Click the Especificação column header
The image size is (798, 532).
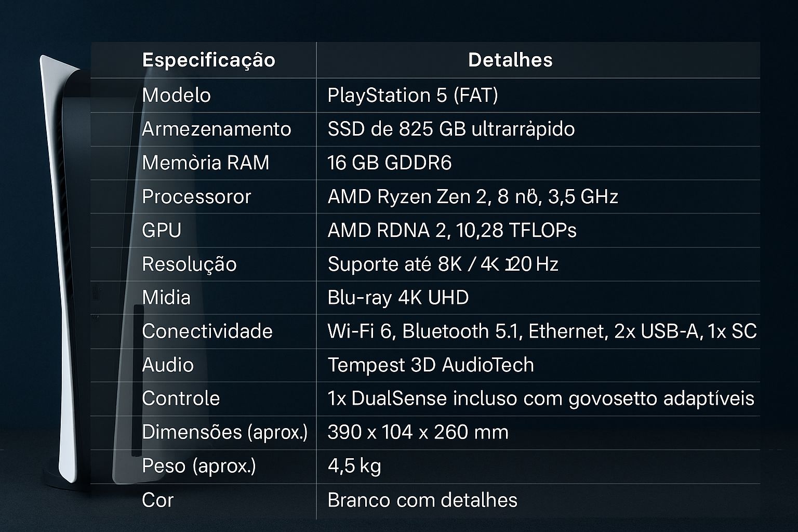point(208,60)
